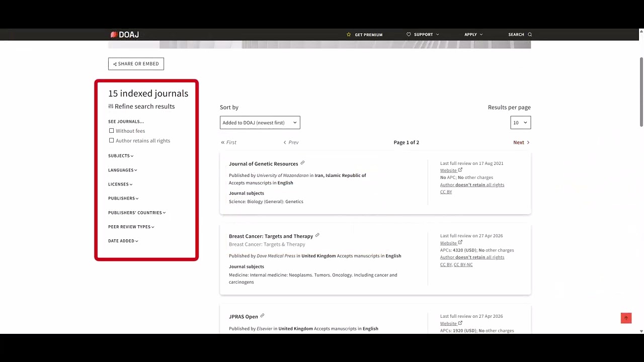Visit Website link for Journal of Genetic Resources
This screenshot has width=644, height=362.
point(448,170)
